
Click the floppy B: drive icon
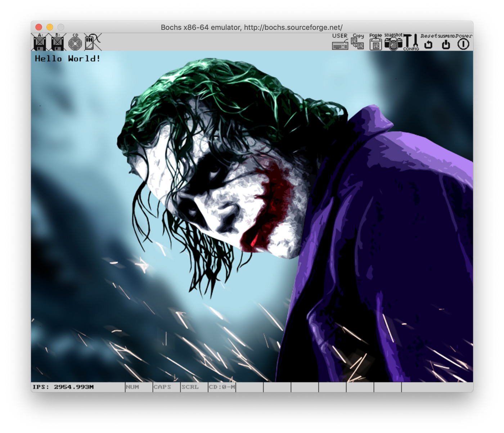58,42
